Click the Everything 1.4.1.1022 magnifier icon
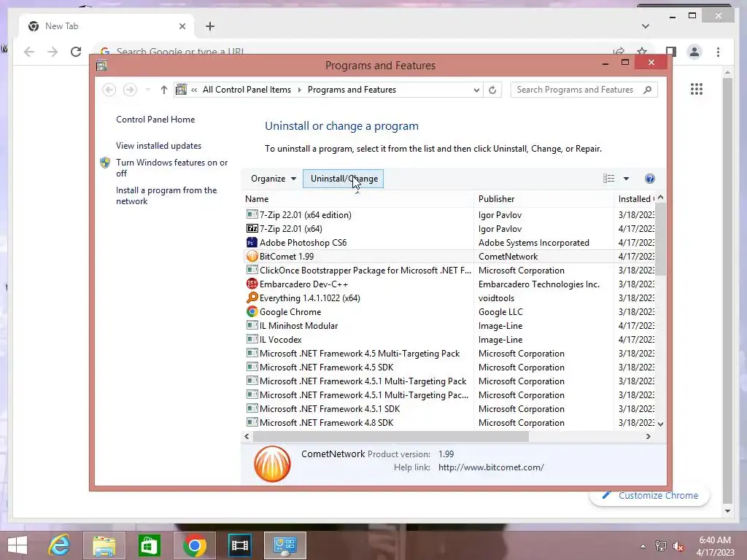The width and height of the screenshot is (747, 560). (x=252, y=297)
